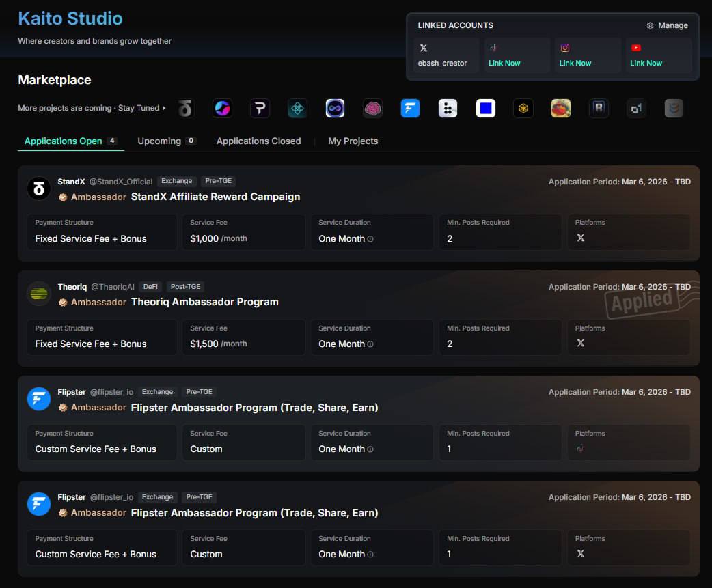
Task: Click Link Now under the TikTok icon
Action: (504, 63)
